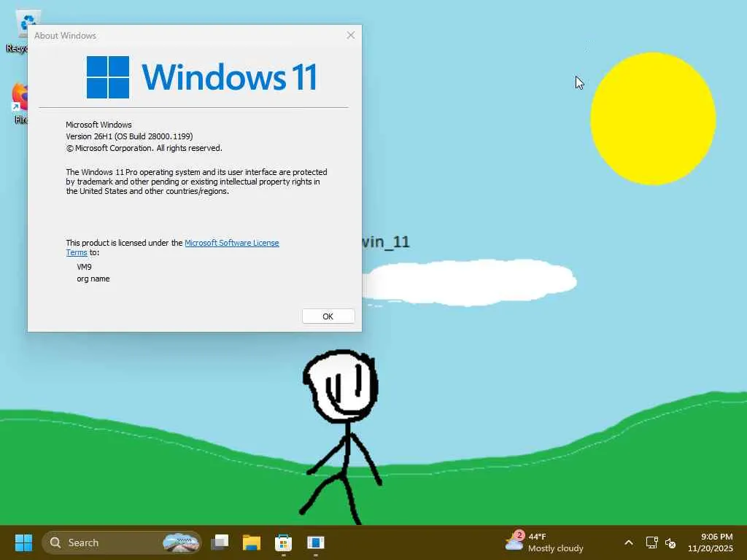Click the 'Version 26H1 (OS Build 28000.1199)' text
This screenshot has height=560, width=747.
click(x=129, y=136)
